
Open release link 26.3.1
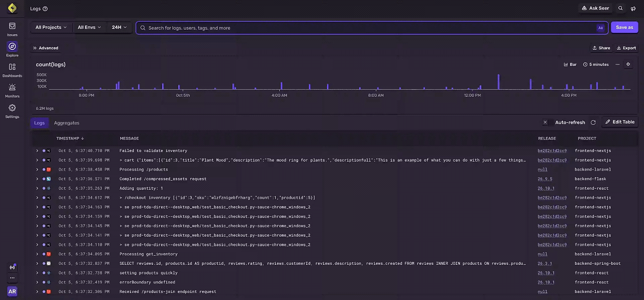click(545, 263)
